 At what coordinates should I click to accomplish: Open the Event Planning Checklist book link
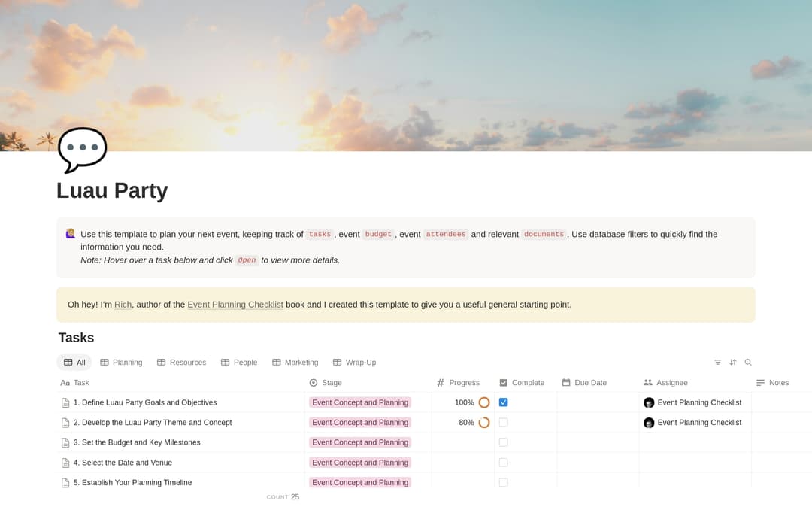click(x=235, y=305)
